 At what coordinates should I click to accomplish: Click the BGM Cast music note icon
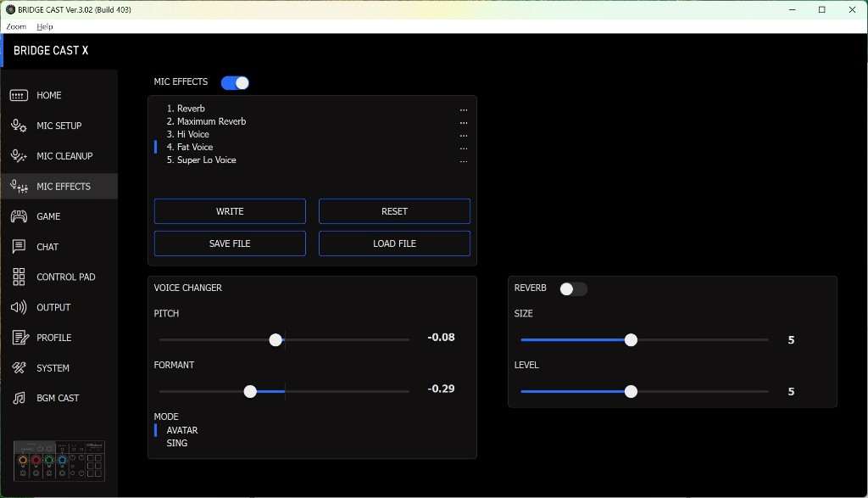pos(19,398)
